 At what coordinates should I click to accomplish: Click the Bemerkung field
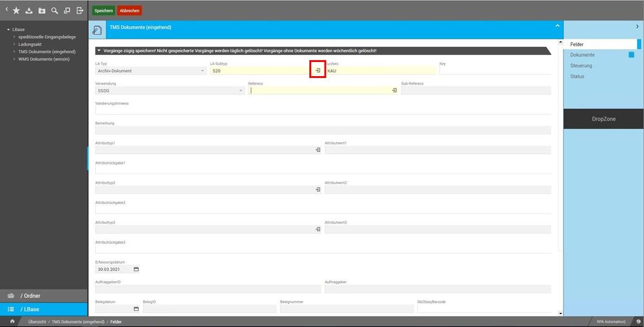point(323,130)
